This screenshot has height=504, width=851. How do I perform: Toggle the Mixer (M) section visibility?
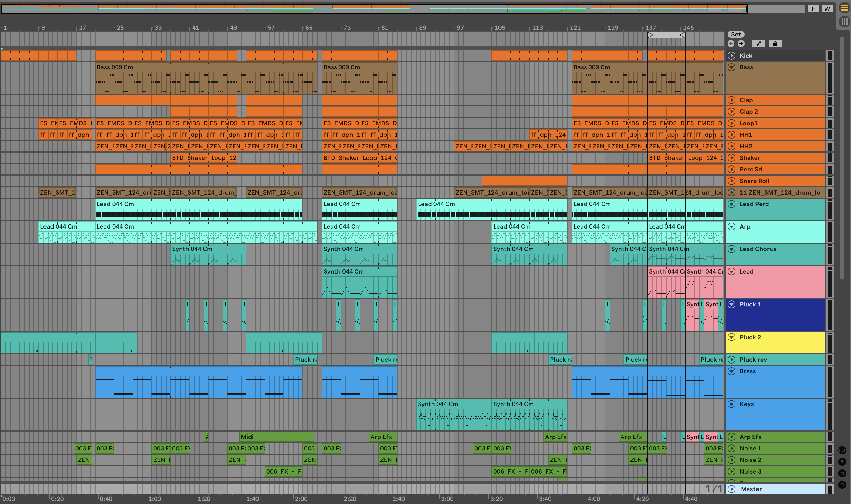842,473
